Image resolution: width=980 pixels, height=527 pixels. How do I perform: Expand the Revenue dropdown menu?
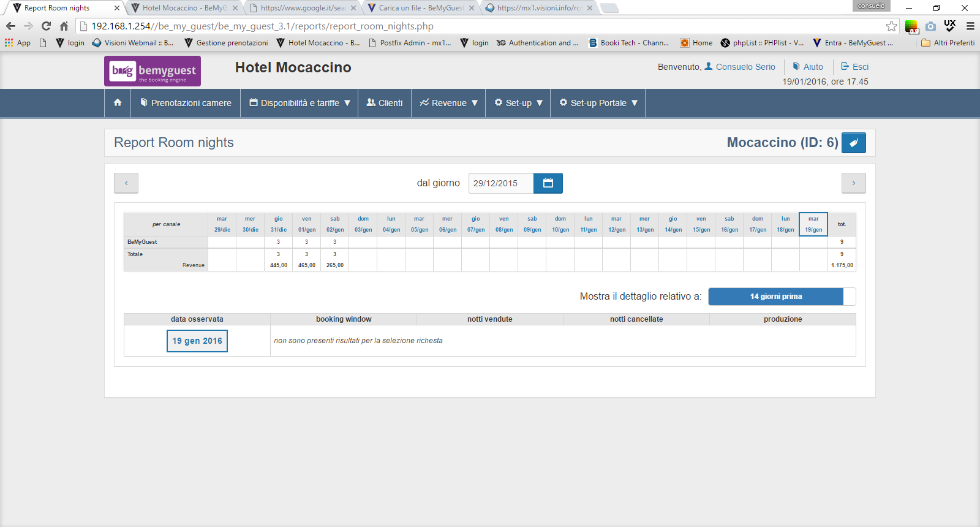pyautogui.click(x=448, y=103)
